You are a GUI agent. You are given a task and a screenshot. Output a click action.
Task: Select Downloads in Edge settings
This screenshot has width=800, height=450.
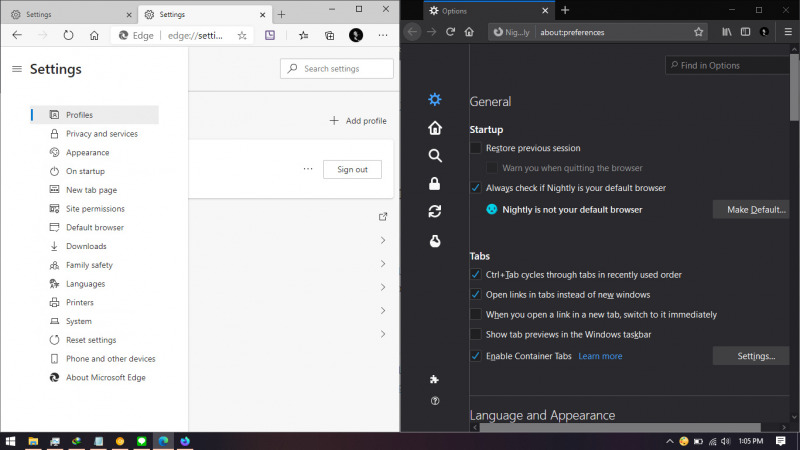(x=94, y=246)
